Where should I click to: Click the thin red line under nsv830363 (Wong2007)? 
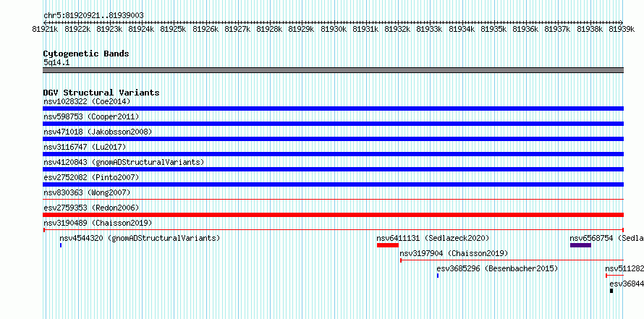[x=333, y=199]
